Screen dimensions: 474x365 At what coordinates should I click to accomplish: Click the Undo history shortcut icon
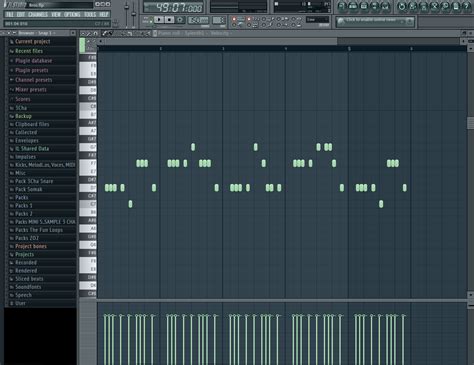tap(402, 6)
